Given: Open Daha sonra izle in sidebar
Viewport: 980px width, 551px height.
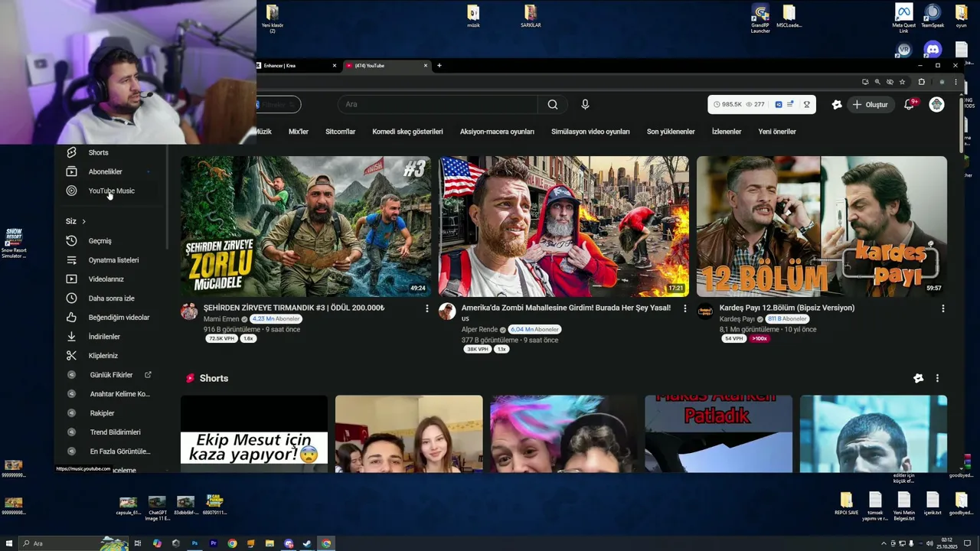Looking at the screenshot, I should click(111, 298).
